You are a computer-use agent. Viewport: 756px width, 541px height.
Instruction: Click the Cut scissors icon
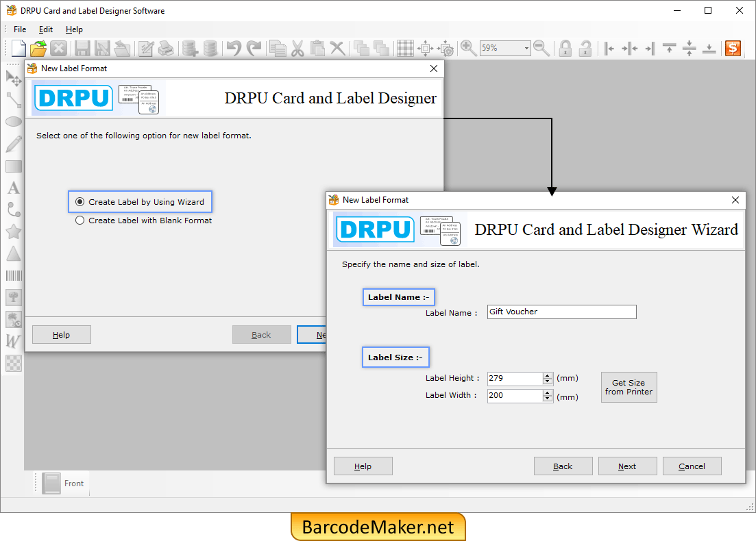point(297,48)
